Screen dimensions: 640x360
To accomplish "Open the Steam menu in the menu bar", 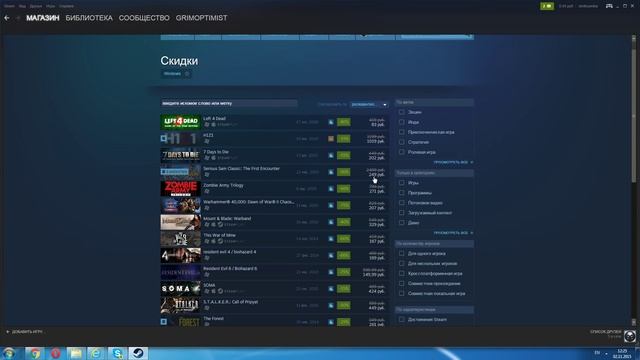I will [x=9, y=6].
